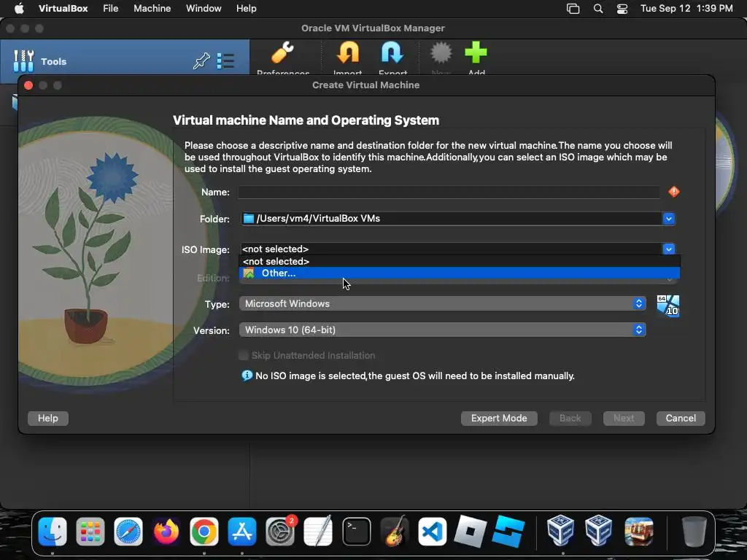Choose "Other..." in ISO Image list
The width and height of the screenshot is (747, 560).
tap(460, 273)
